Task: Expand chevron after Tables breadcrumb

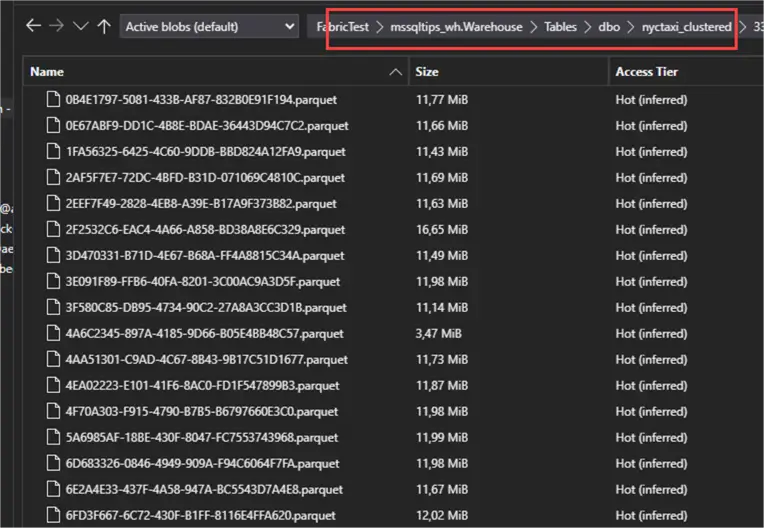Action: [588, 27]
